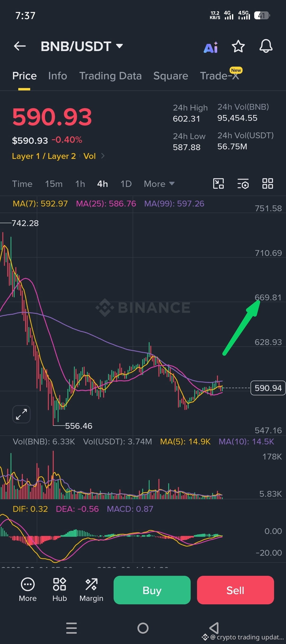Tap the MACD: 0.87 indicator label
Viewport: 286px width, 644px height.
click(130, 509)
